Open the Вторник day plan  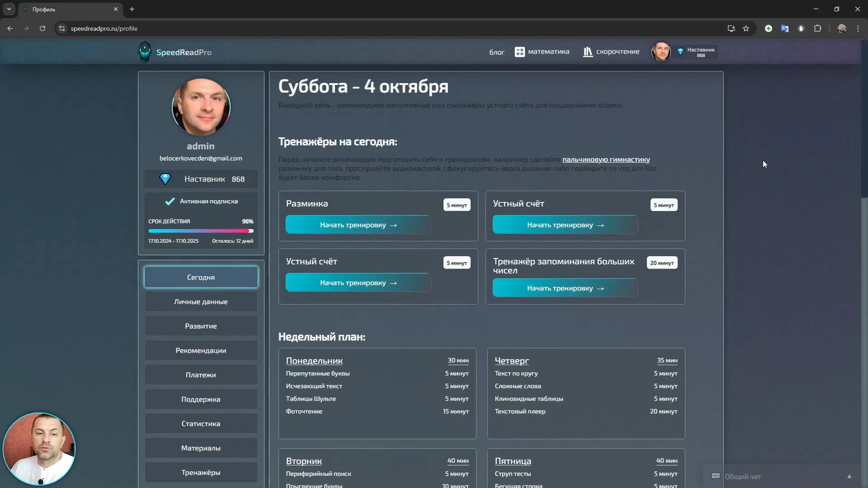[304, 461]
